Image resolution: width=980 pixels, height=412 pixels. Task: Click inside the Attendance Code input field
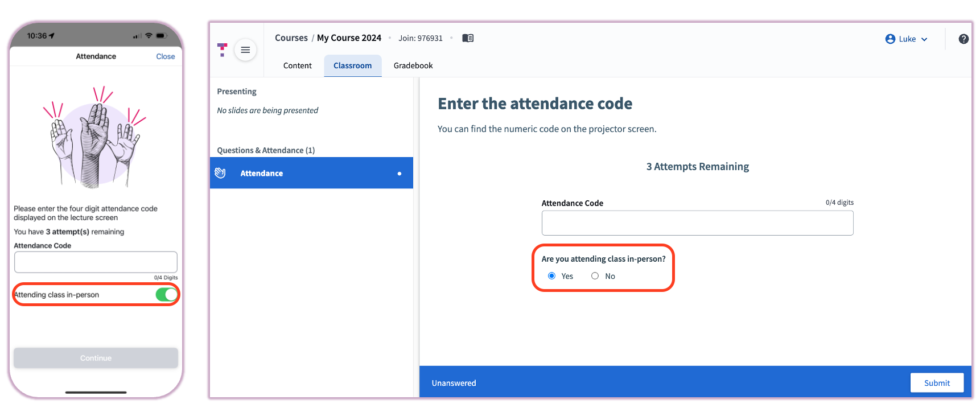tap(697, 223)
